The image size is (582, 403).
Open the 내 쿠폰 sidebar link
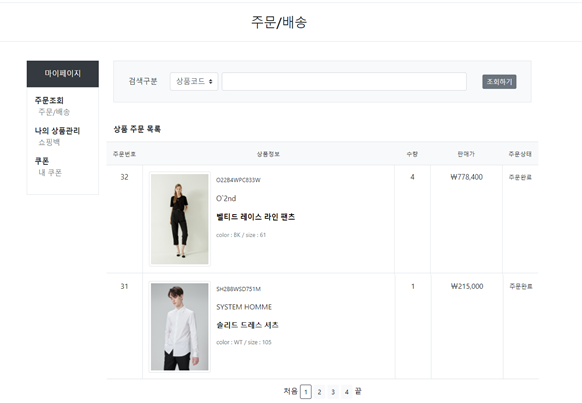point(50,173)
